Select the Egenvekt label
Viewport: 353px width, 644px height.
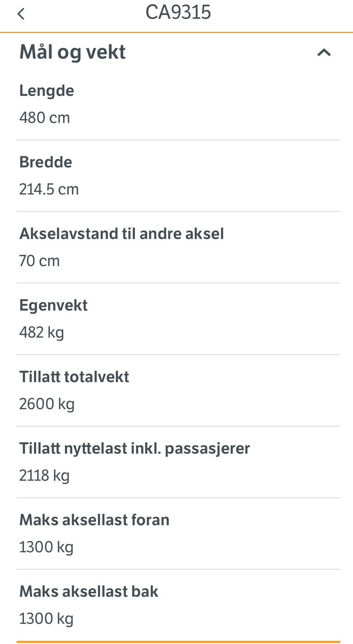[x=54, y=305]
